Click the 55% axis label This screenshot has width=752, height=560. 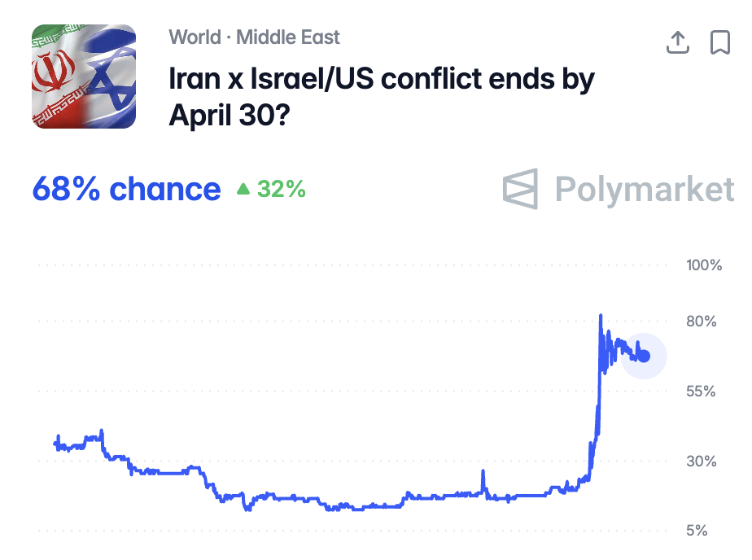[x=701, y=392]
